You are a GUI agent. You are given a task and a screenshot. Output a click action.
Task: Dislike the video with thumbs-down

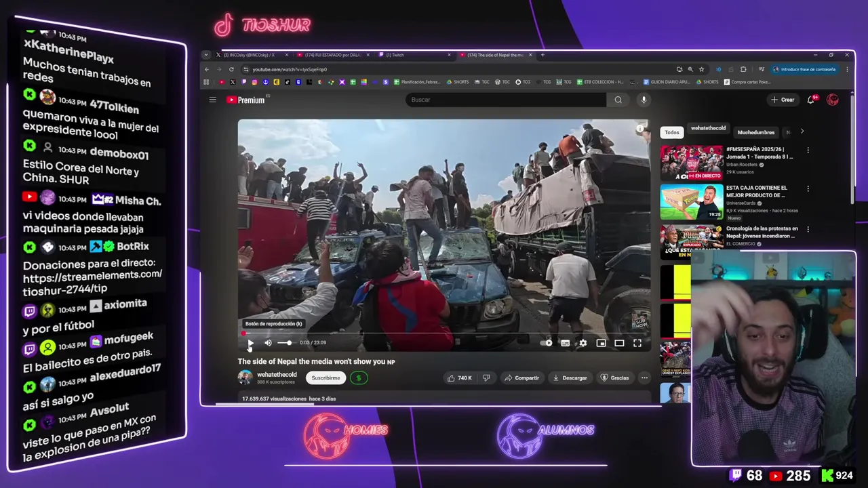click(x=486, y=378)
